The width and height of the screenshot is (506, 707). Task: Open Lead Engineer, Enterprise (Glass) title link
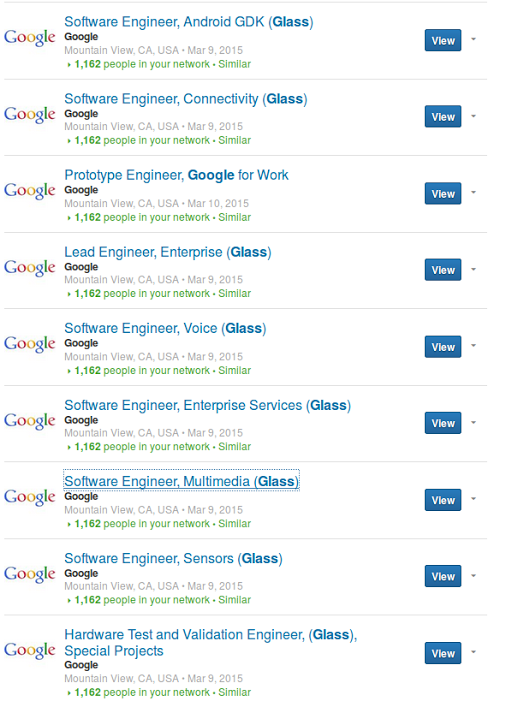(x=168, y=252)
